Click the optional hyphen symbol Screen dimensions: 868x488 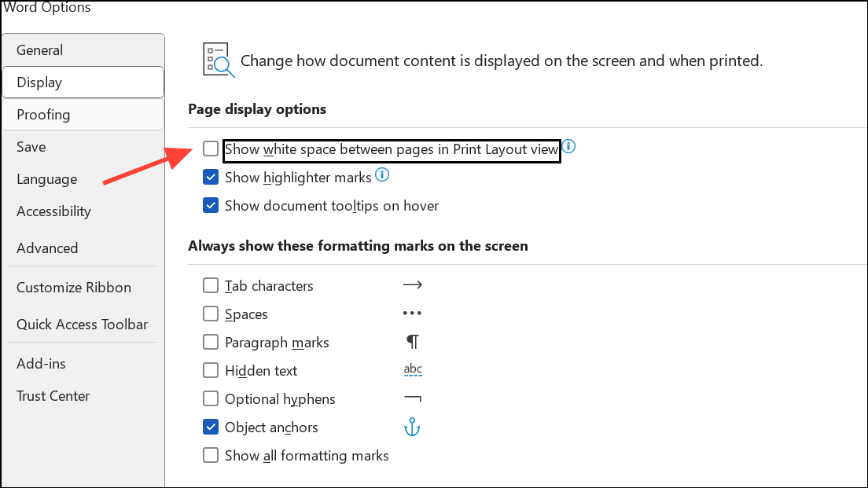pyautogui.click(x=413, y=398)
